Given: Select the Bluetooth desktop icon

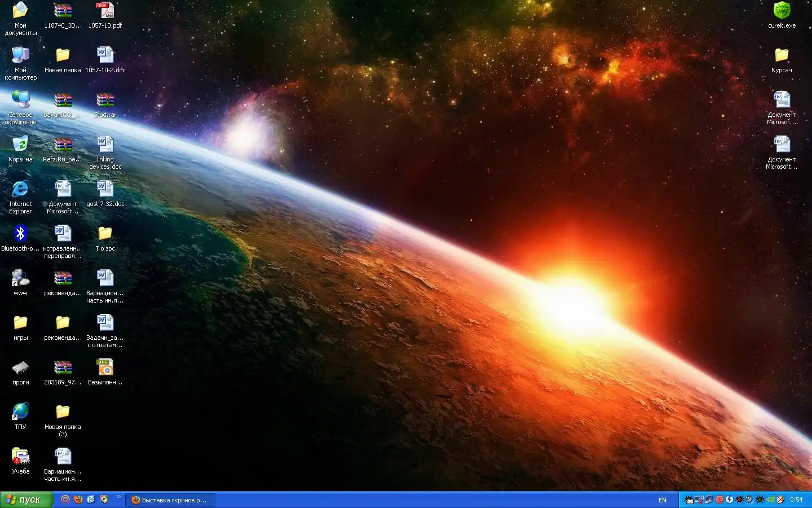Looking at the screenshot, I should pos(20,234).
